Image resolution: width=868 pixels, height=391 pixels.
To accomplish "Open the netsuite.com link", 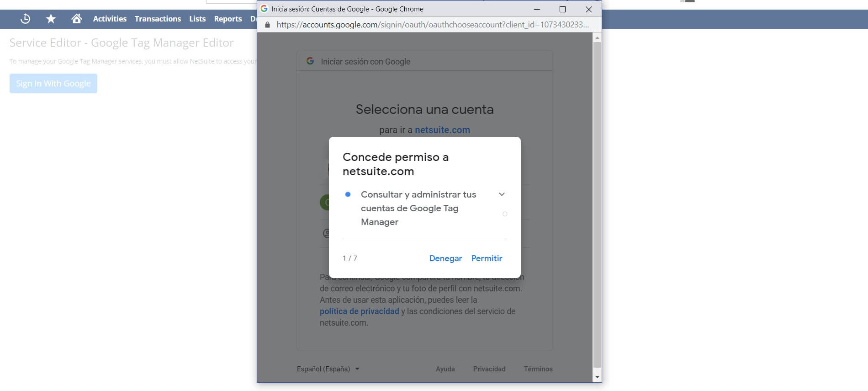I will click(x=442, y=130).
